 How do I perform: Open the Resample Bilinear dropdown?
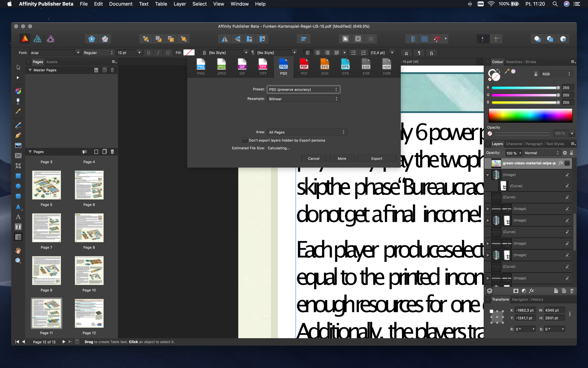(303, 99)
